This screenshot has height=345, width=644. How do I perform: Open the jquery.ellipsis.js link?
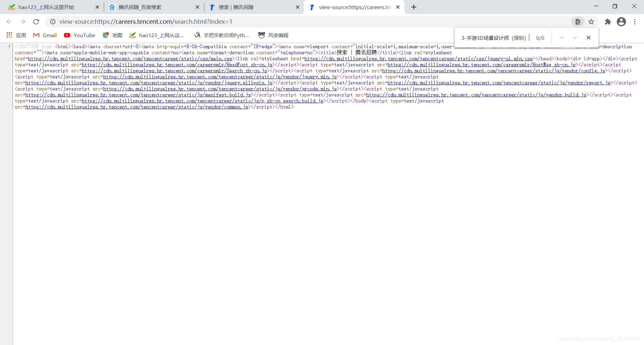[149, 83]
